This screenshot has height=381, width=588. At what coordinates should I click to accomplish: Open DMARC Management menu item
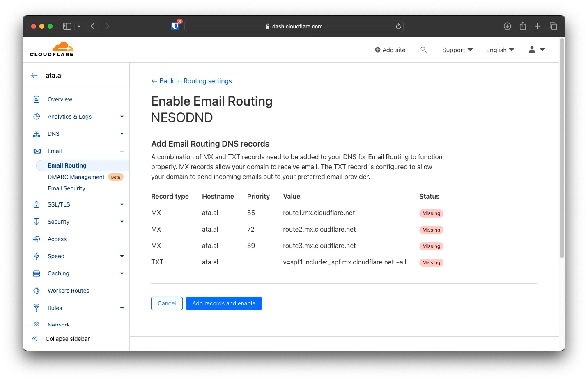coord(76,177)
